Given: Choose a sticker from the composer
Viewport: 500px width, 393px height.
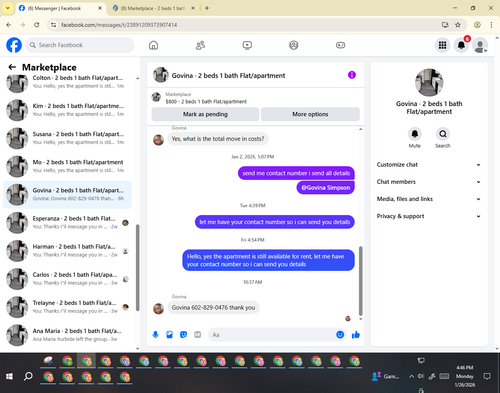Looking at the screenshot, I should pyautogui.click(x=183, y=334).
